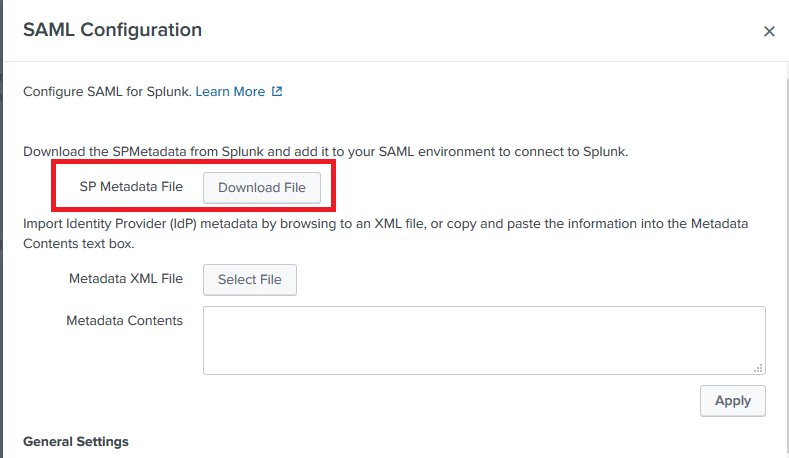Click the external link icon beside Learn More
This screenshot has width=789, height=458.
tap(277, 92)
